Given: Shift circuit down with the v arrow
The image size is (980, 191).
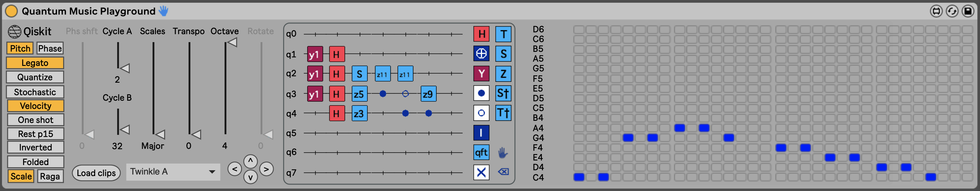Looking at the screenshot, I should [x=250, y=177].
